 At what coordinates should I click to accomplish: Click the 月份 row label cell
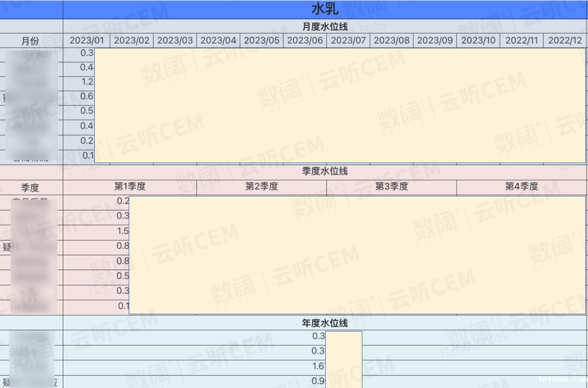coord(31,40)
